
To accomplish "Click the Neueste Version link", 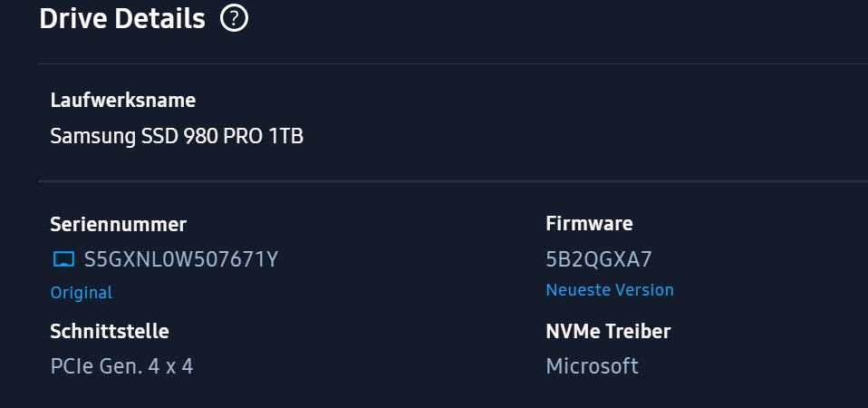I will pyautogui.click(x=610, y=290).
